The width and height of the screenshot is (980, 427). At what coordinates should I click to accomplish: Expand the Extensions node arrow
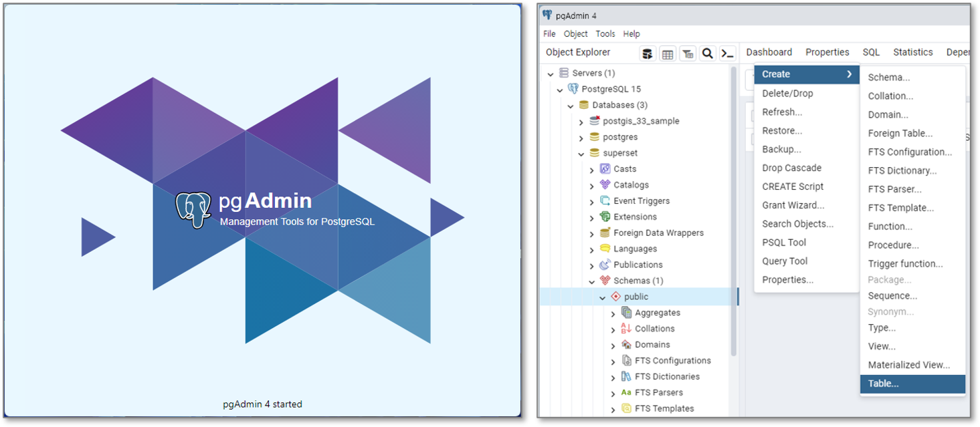click(x=592, y=217)
